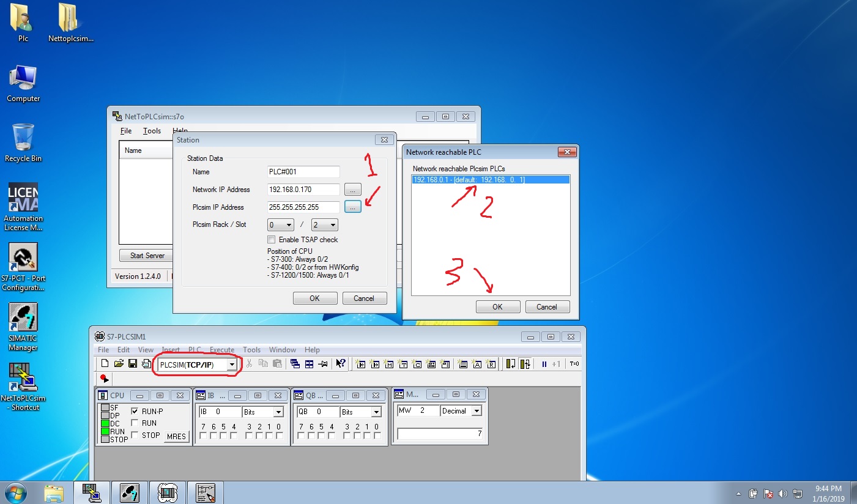The width and height of the screenshot is (857, 504).
Task: Enable the TSAP check checkbox
Action: click(x=272, y=240)
